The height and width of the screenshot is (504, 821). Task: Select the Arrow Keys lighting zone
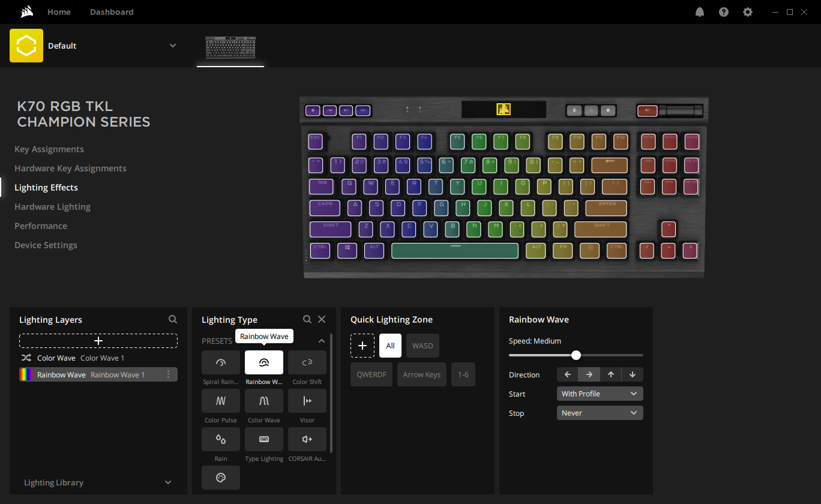pyautogui.click(x=422, y=374)
